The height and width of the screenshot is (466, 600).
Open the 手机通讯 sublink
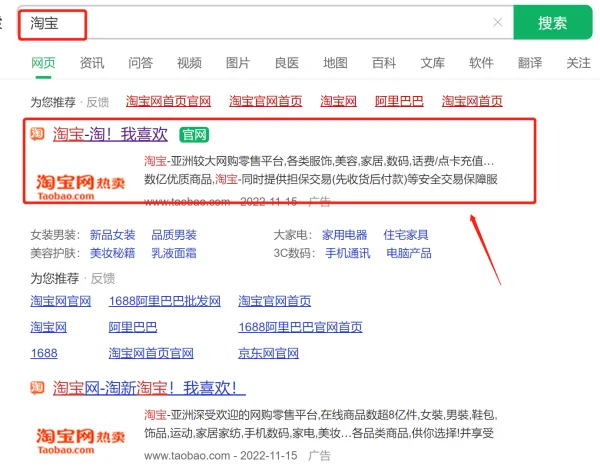pos(348,253)
